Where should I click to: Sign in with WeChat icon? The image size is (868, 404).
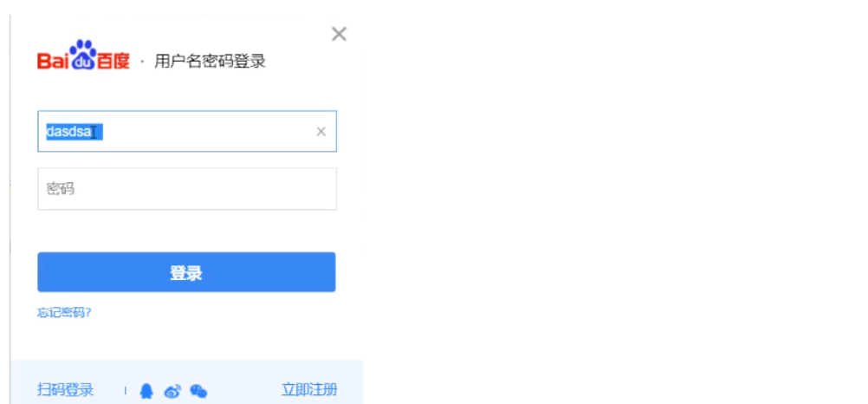click(x=198, y=391)
